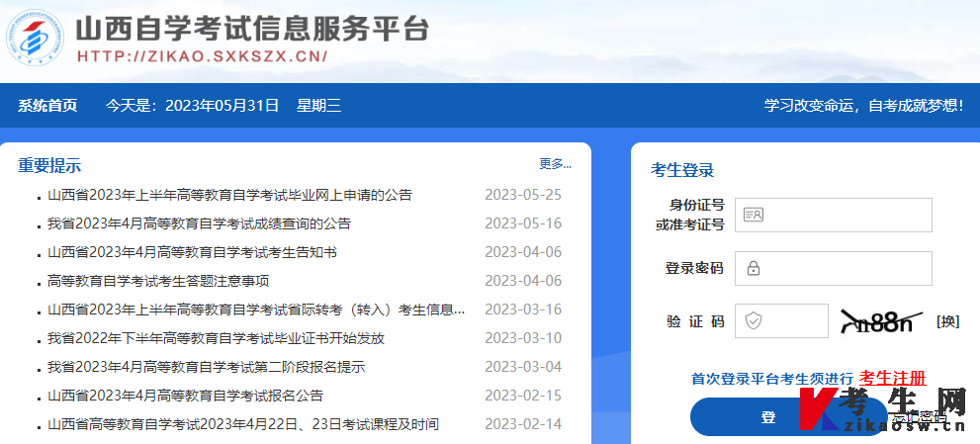Click the 考生登录 panel heading

682,169
